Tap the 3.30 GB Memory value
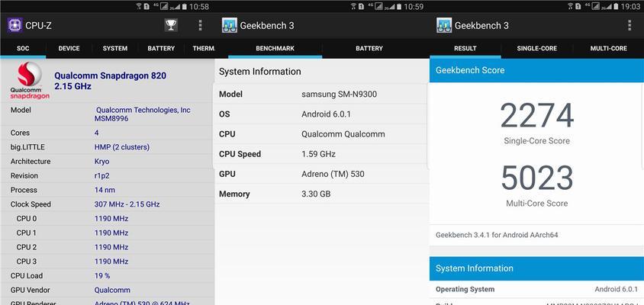644x305 pixels. tap(316, 194)
